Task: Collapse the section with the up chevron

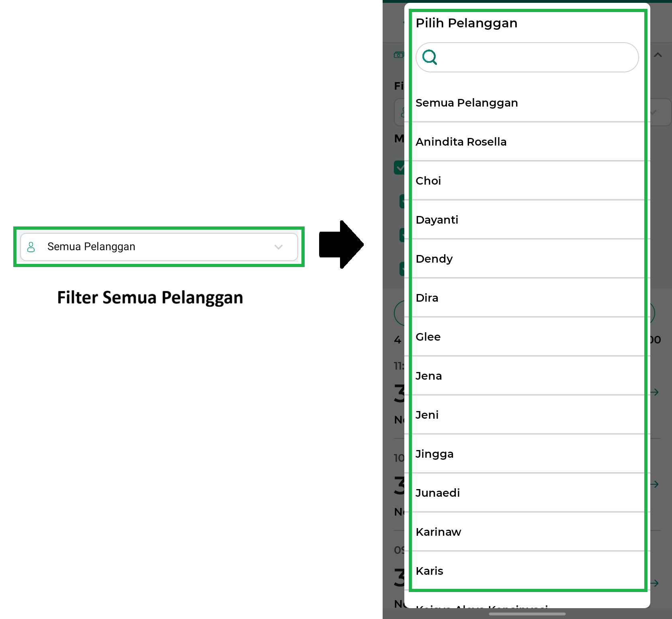Action: 658,55
